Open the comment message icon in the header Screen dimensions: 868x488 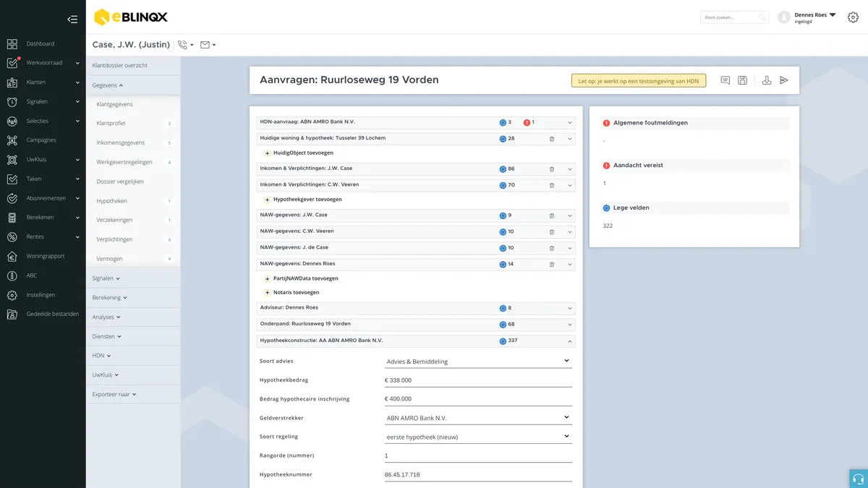click(x=725, y=80)
